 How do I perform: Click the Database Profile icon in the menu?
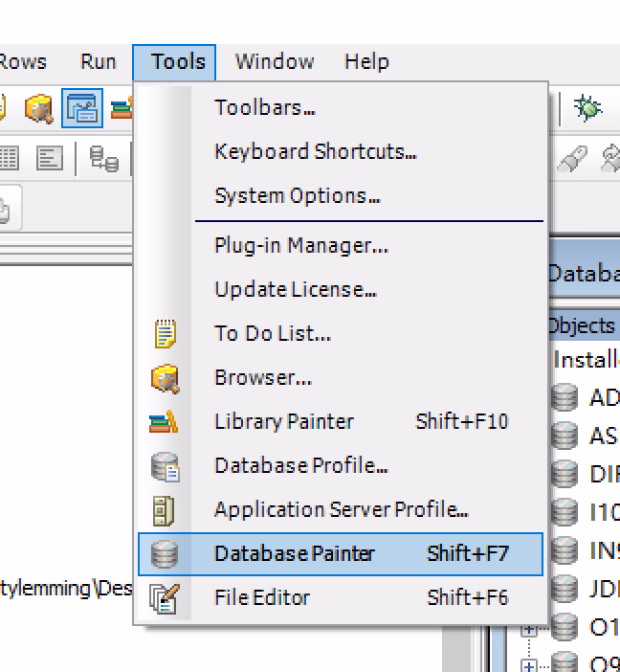click(x=165, y=466)
